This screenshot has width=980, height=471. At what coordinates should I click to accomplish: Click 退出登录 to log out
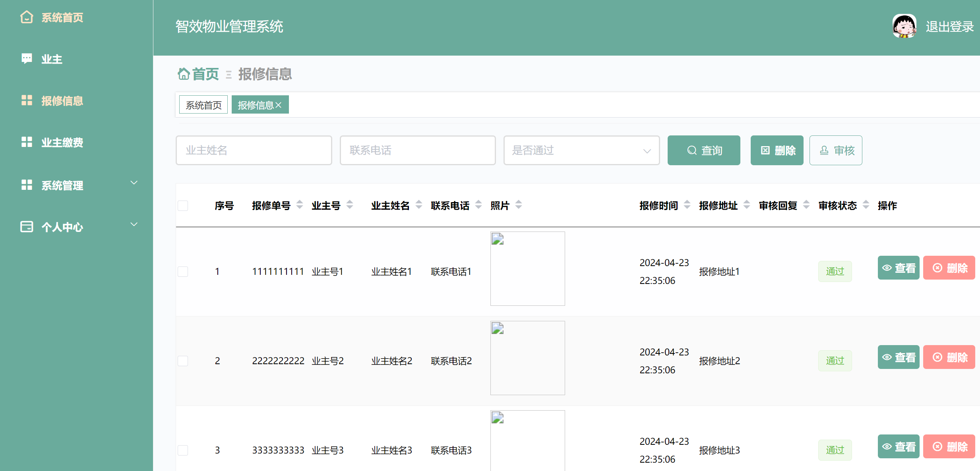[950, 27]
